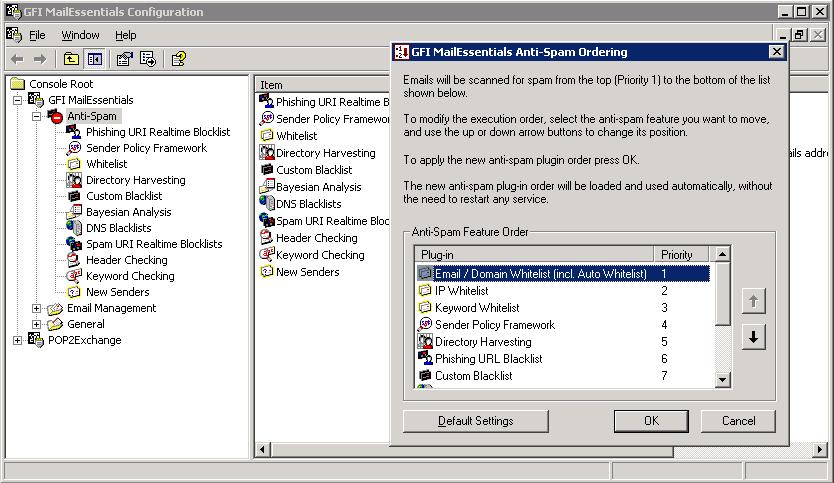834x483 pixels.
Task: Toggle the Show/Hide console tree icon
Action: pos(95,60)
